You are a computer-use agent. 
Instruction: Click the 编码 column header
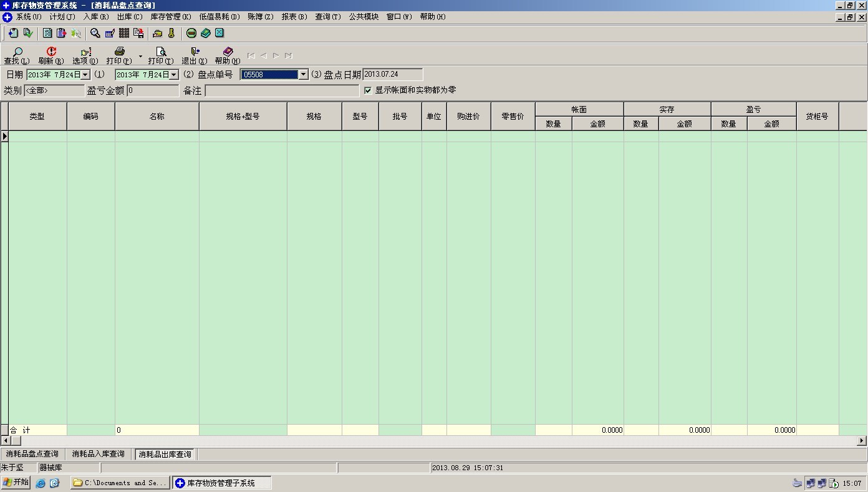[x=91, y=117]
